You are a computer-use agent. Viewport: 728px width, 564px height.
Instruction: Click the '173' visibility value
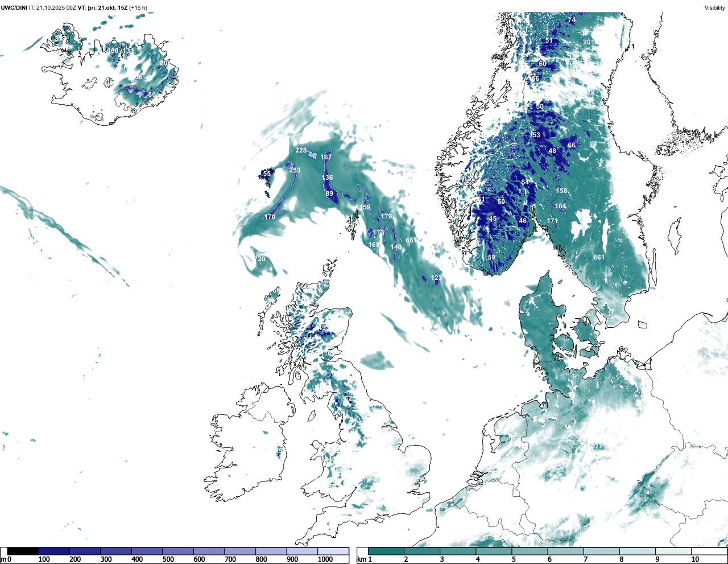(378, 232)
